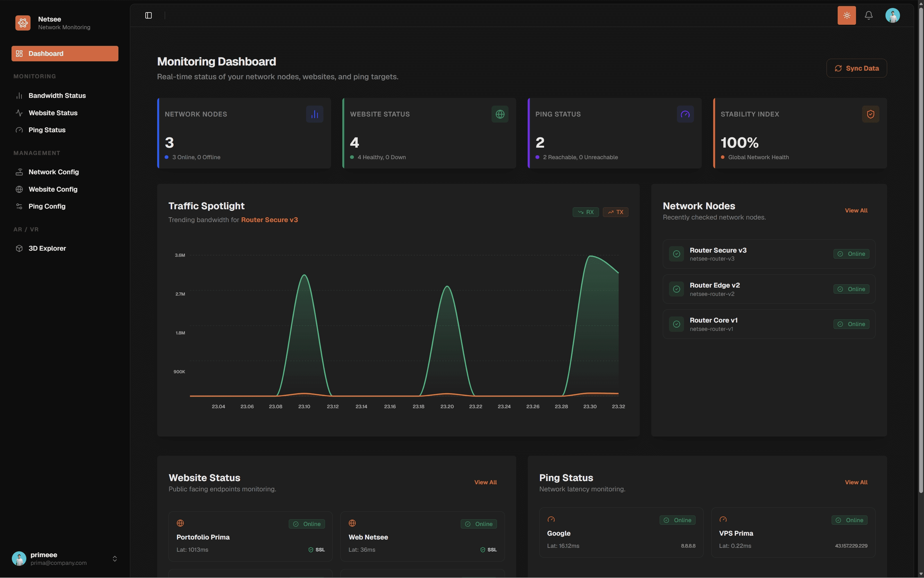Click Online badge for Router Core v1
The width and height of the screenshot is (924, 578).
pyautogui.click(x=851, y=324)
